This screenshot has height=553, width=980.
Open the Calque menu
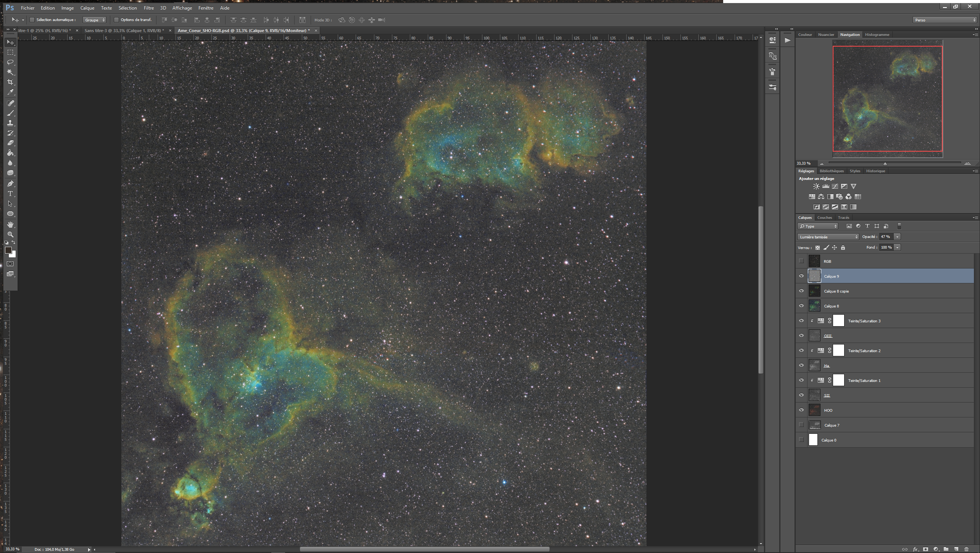(x=87, y=8)
